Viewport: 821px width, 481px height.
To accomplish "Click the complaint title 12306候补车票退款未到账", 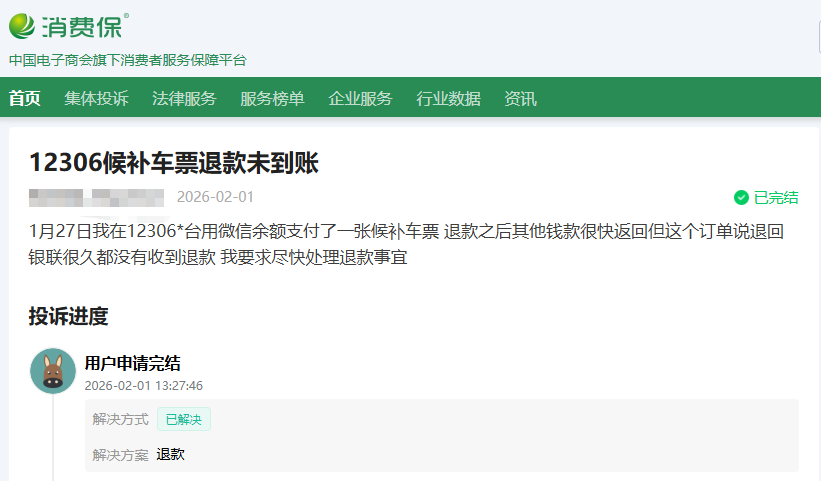I will 173,163.
